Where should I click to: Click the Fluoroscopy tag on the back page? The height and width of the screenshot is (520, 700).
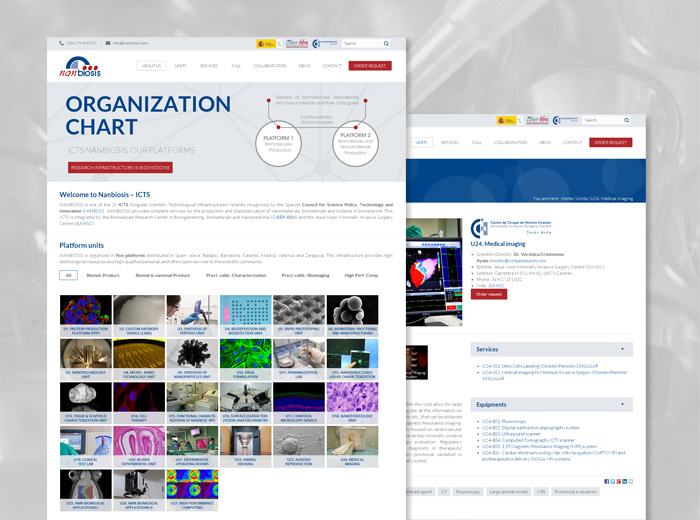tap(468, 492)
